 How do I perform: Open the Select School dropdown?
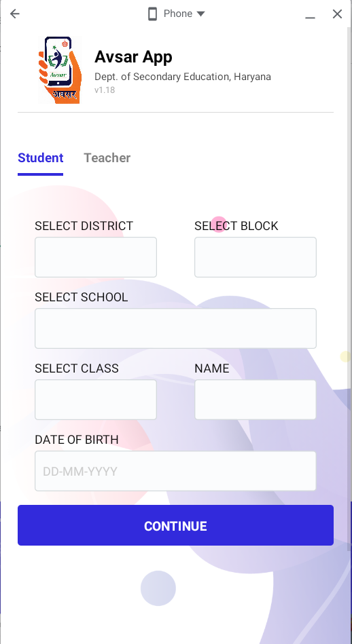tap(175, 328)
